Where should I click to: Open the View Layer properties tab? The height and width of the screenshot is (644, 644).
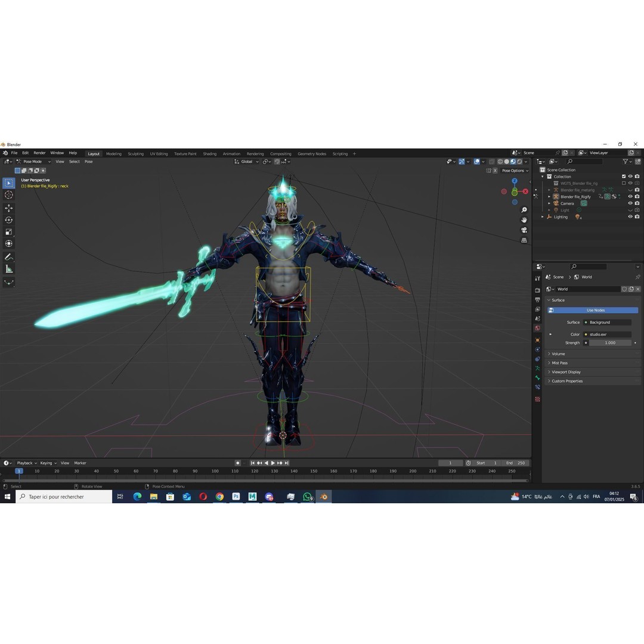click(538, 309)
